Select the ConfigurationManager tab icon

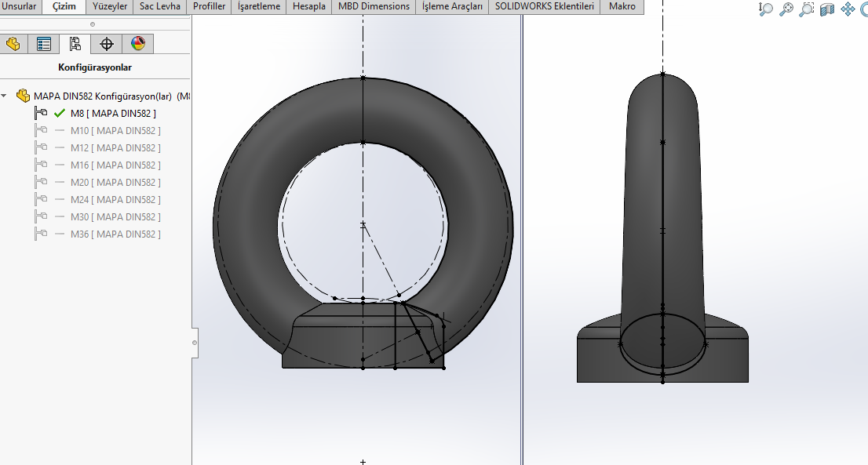[x=75, y=44]
